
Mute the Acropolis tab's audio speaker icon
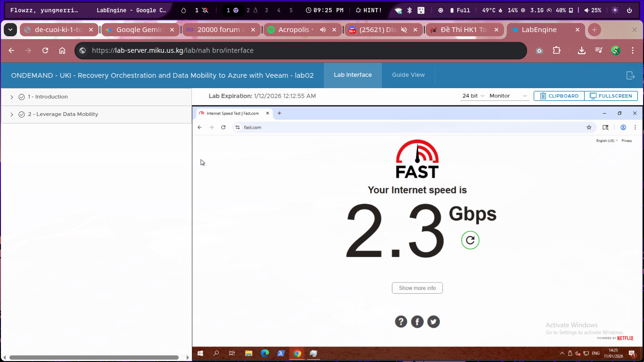pos(323,30)
